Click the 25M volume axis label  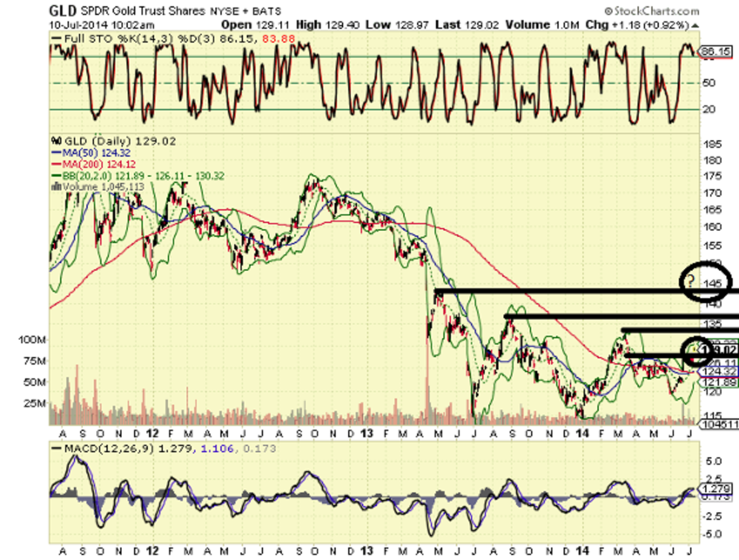point(36,404)
